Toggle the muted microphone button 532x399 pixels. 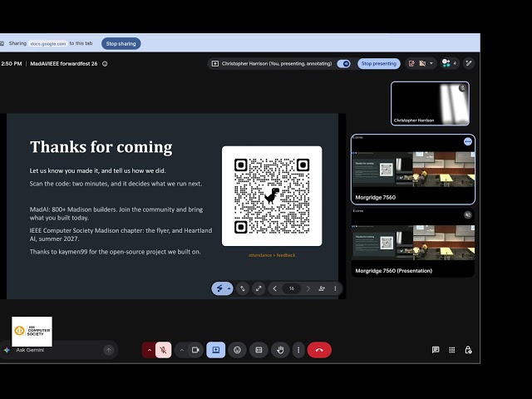(x=163, y=350)
